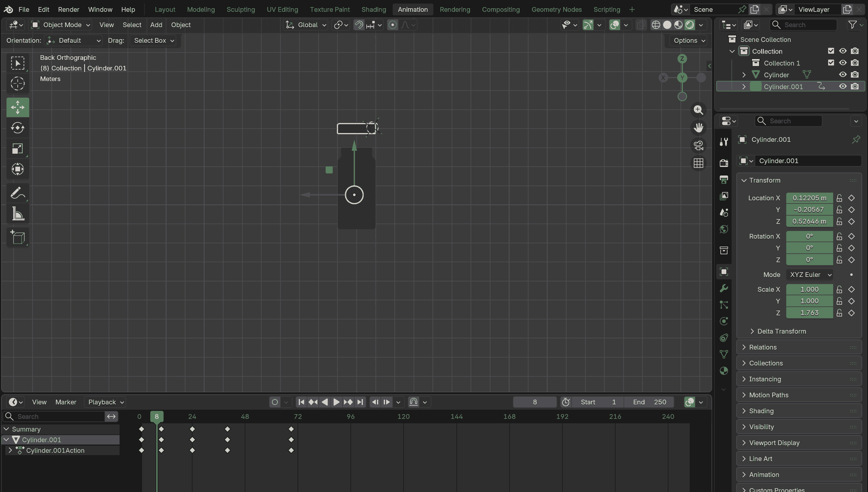
Task: Switch to the Cursor tool
Action: click(x=18, y=83)
